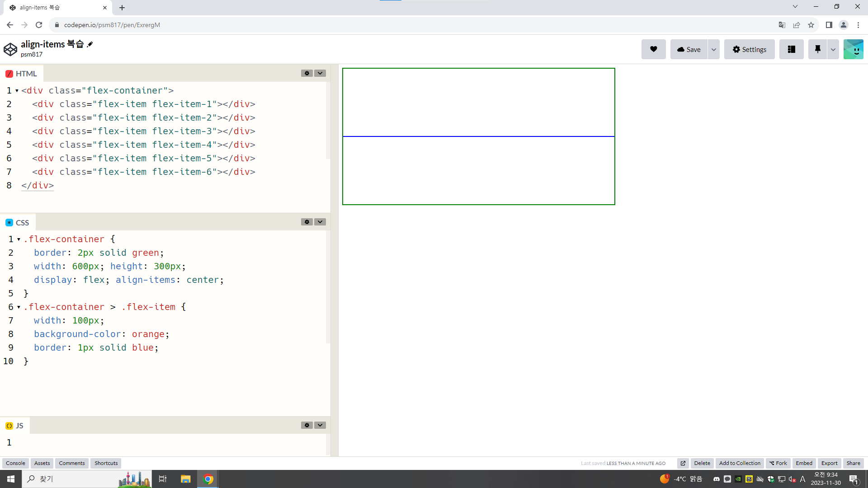Open HTML editor gear settings

[x=307, y=73]
